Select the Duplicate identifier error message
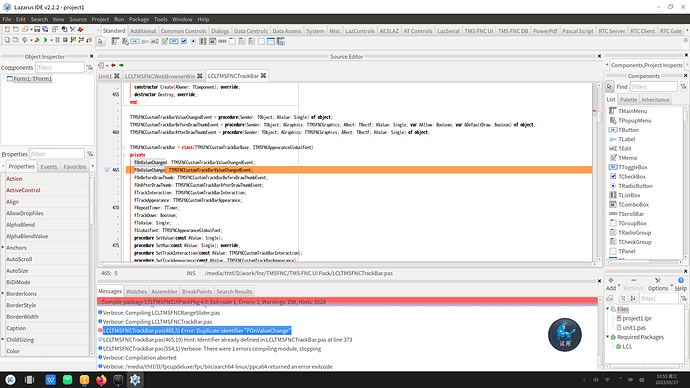The width and height of the screenshot is (690, 388). [x=197, y=331]
